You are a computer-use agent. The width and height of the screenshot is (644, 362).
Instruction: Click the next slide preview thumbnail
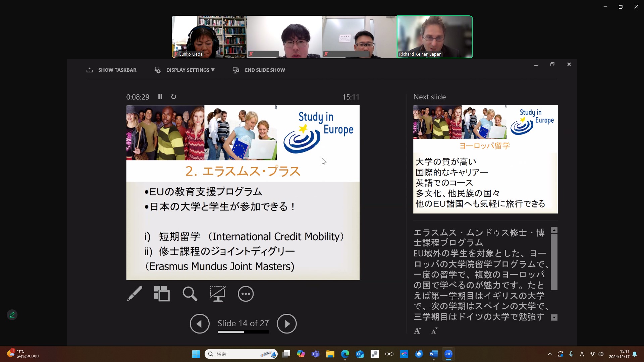(485, 159)
